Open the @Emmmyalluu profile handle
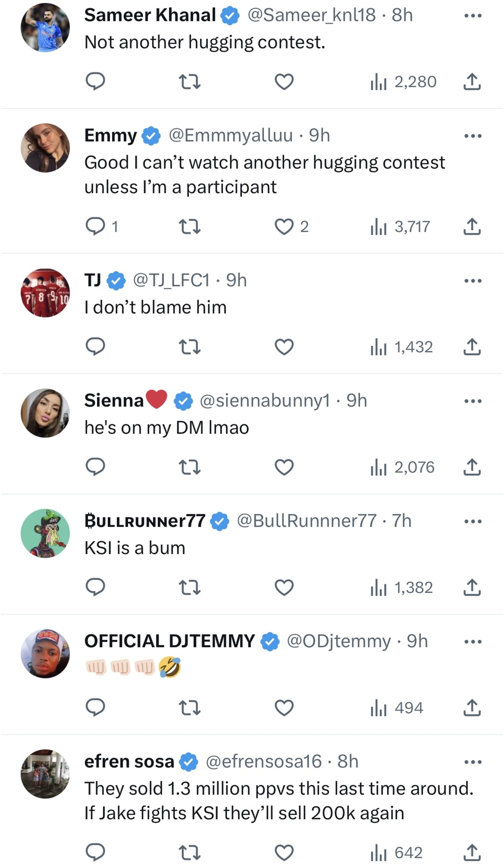504x868 pixels. [231, 135]
